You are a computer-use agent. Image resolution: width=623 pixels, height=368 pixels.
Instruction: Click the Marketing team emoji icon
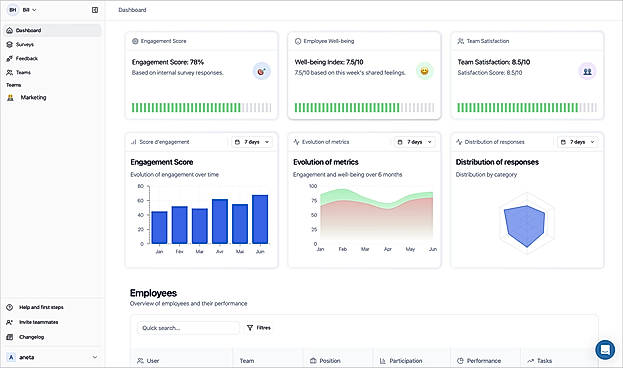10,97
